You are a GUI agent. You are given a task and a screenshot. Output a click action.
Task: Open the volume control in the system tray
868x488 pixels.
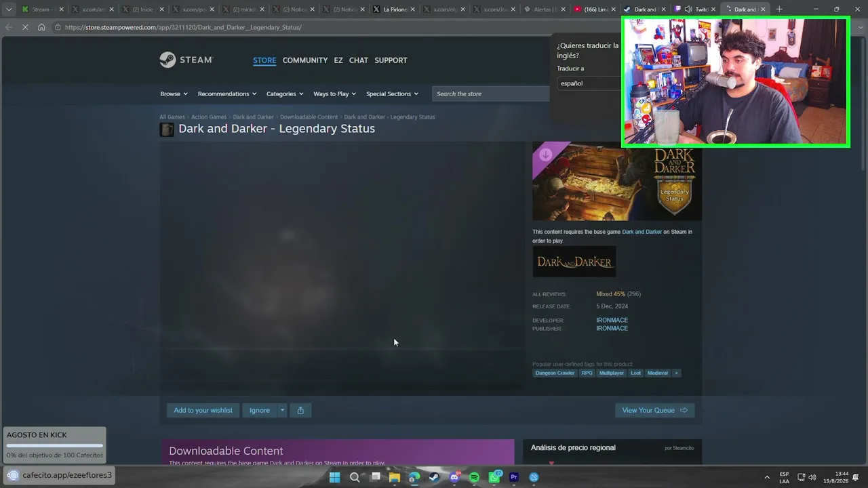coord(812,477)
